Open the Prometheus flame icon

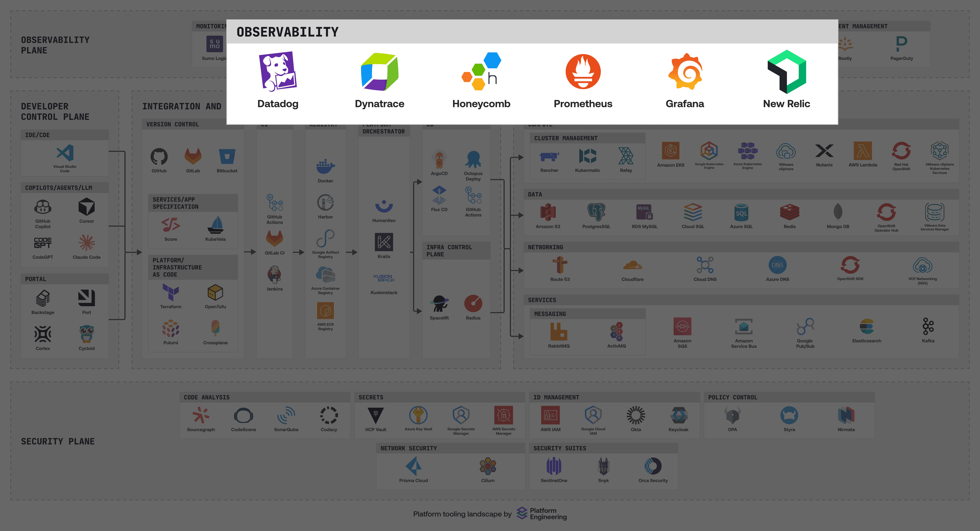pyautogui.click(x=583, y=71)
